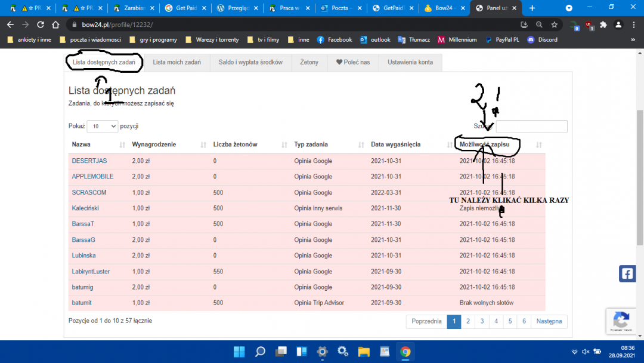Viewport: 644px width, 363px height.
Task: Bookmark this page with the star icon
Action: click(x=554, y=24)
